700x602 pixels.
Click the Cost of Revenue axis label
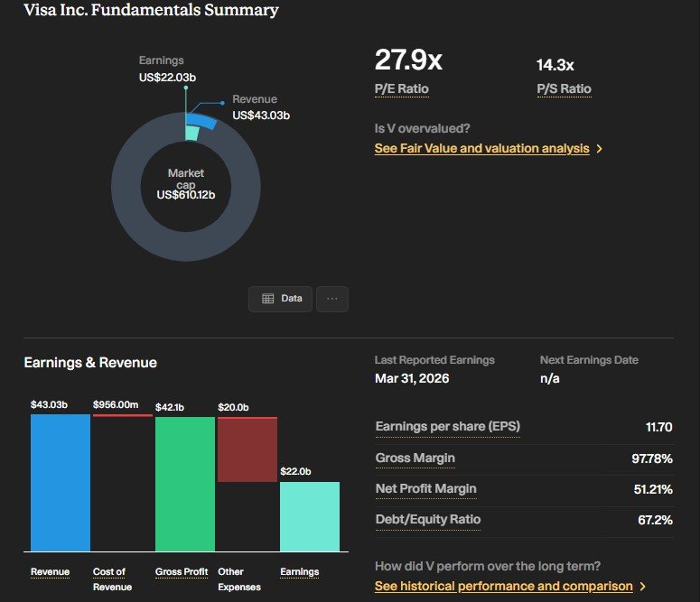(112, 579)
